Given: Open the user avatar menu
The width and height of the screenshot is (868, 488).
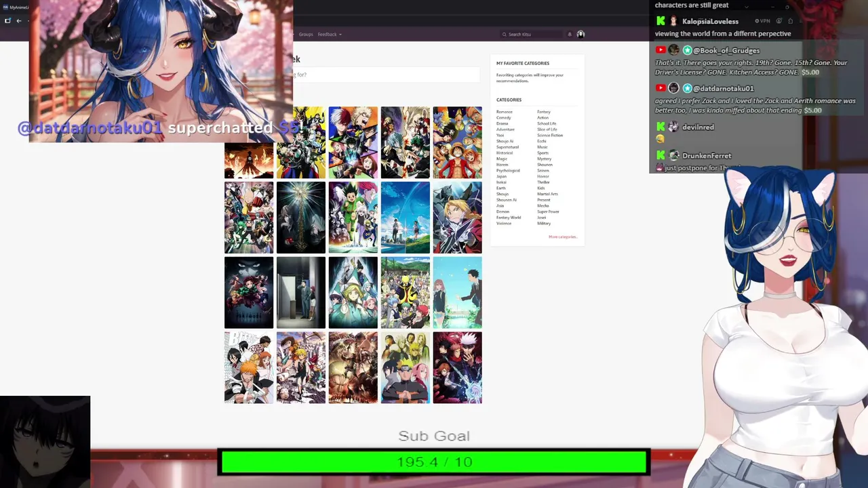Looking at the screenshot, I should coord(580,34).
